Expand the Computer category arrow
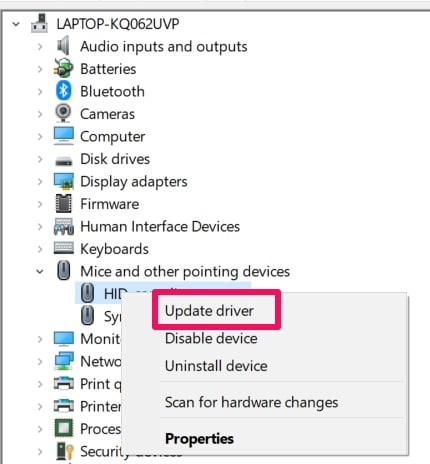This screenshot has height=464, width=430. (40, 137)
